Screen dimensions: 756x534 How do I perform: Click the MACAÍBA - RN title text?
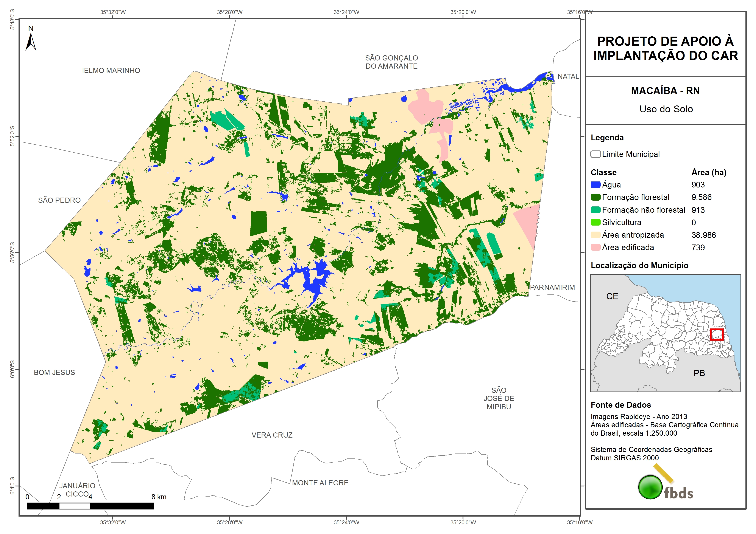click(665, 90)
